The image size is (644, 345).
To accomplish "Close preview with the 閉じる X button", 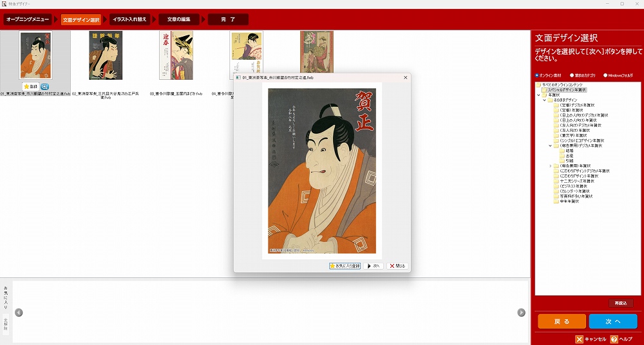I will pos(397,266).
